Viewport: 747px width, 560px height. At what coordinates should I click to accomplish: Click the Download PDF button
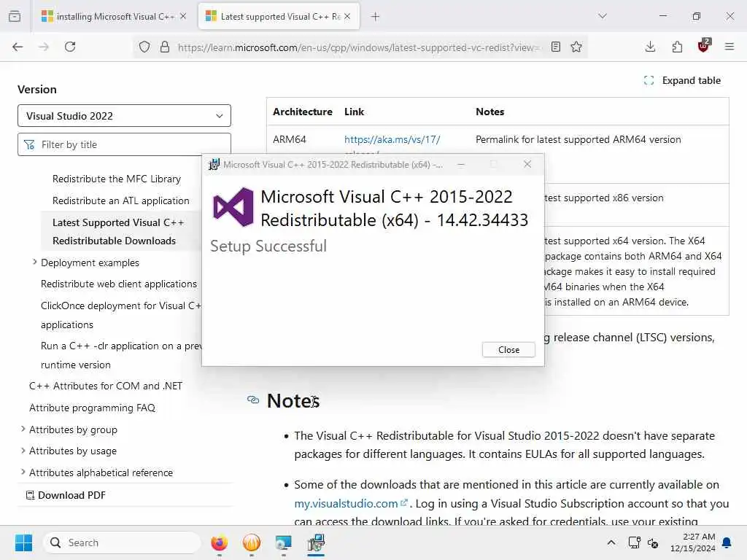pos(66,495)
